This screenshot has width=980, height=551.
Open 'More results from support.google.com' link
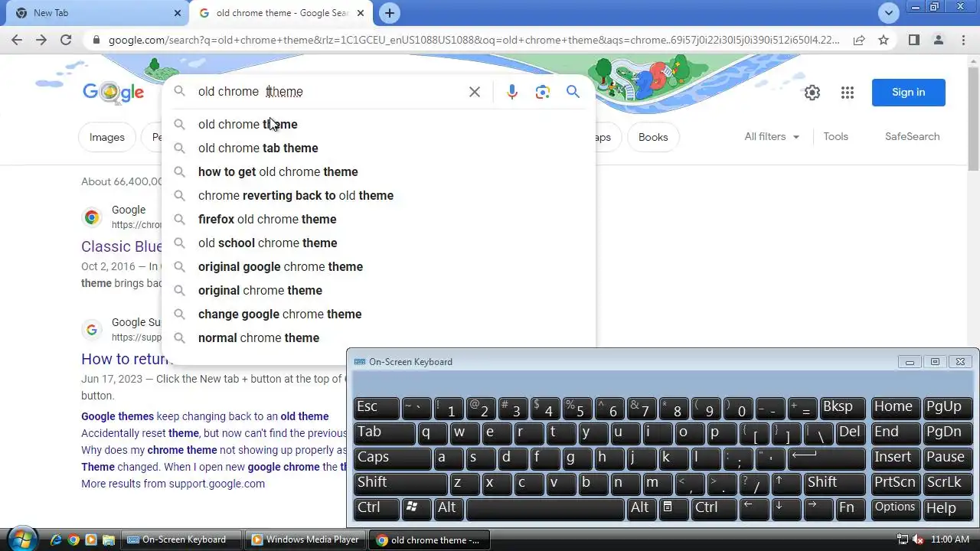tap(173, 484)
